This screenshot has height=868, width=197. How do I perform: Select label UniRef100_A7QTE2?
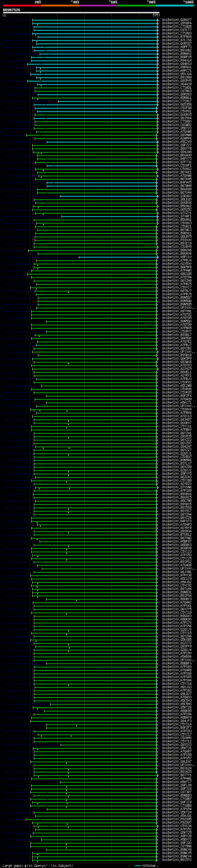coord(176,341)
